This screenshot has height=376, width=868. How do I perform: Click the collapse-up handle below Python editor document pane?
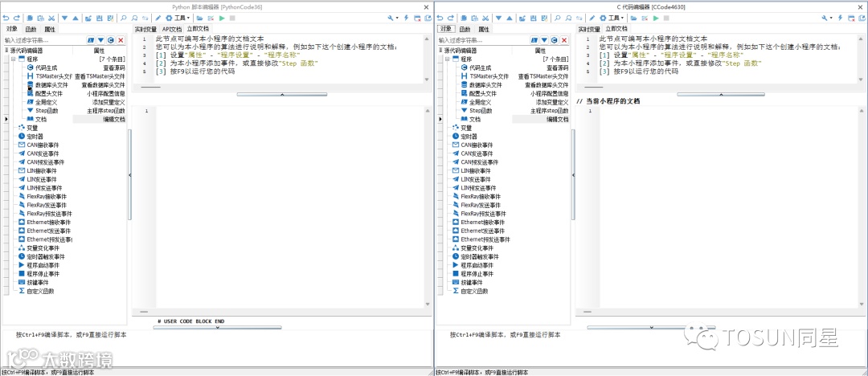(282, 95)
